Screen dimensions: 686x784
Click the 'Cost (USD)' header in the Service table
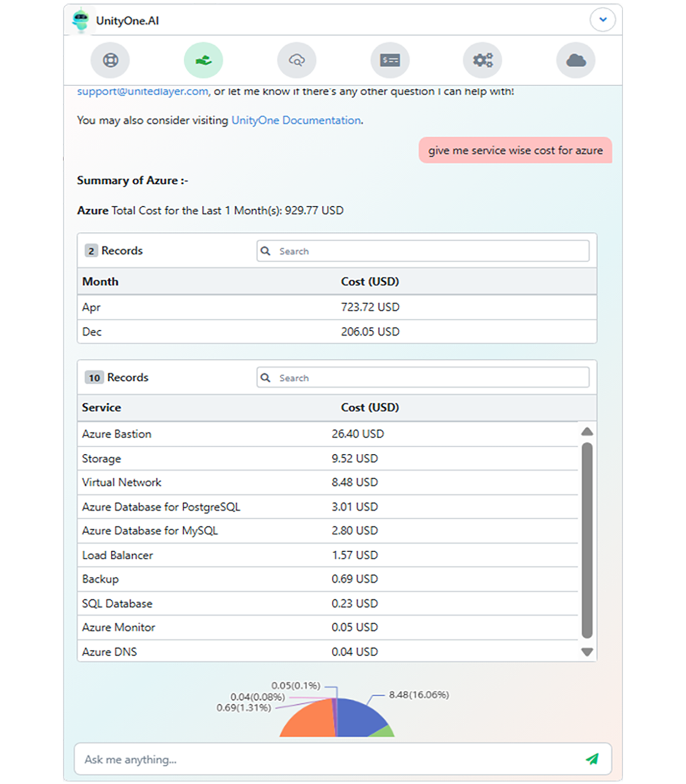tap(370, 408)
